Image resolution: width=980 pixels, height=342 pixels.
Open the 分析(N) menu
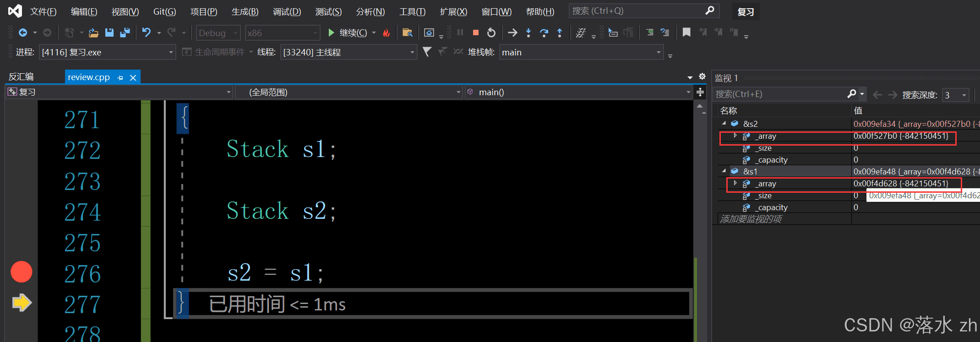(370, 11)
